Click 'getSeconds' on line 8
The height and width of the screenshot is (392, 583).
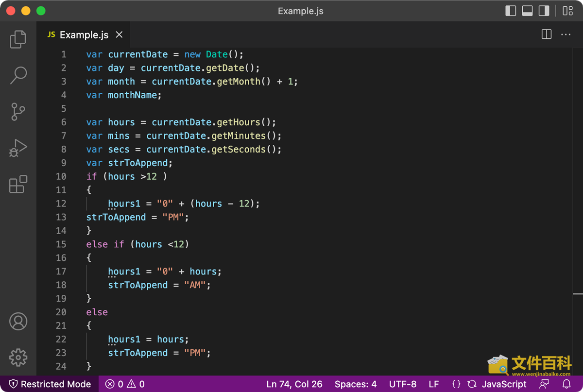click(239, 149)
